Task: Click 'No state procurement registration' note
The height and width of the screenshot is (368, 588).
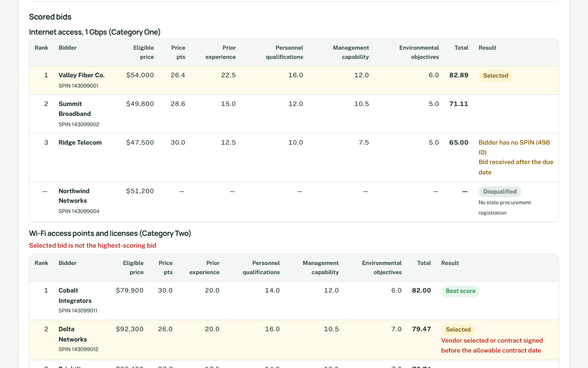Action: click(x=505, y=208)
